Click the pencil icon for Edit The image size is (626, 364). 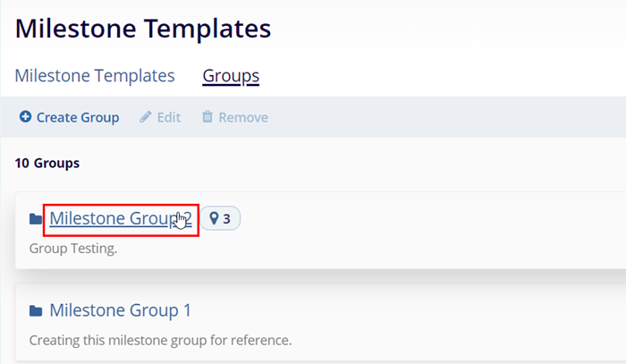point(145,117)
